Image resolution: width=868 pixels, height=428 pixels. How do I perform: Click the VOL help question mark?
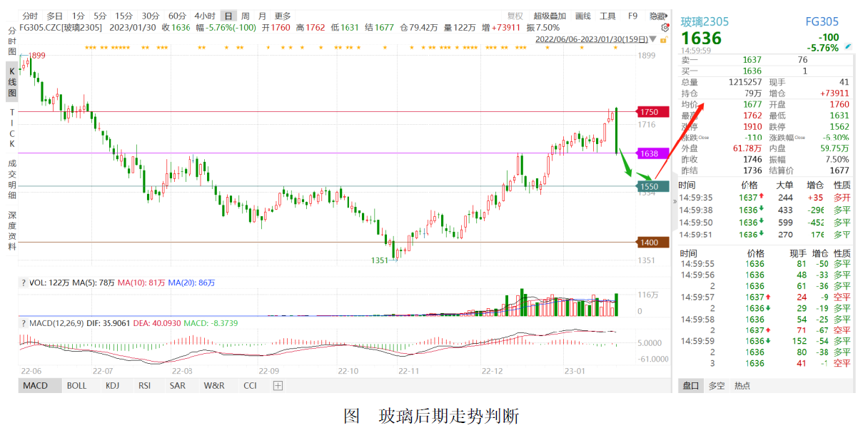coord(23,283)
